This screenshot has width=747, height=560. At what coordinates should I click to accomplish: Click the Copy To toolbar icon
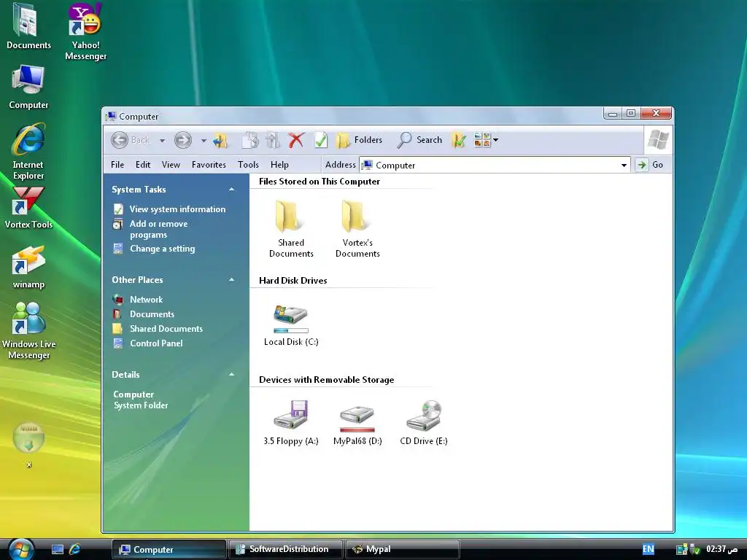tap(250, 140)
